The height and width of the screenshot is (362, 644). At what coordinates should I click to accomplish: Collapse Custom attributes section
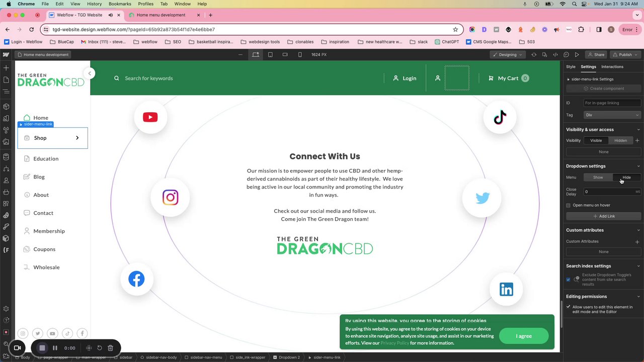click(x=638, y=230)
